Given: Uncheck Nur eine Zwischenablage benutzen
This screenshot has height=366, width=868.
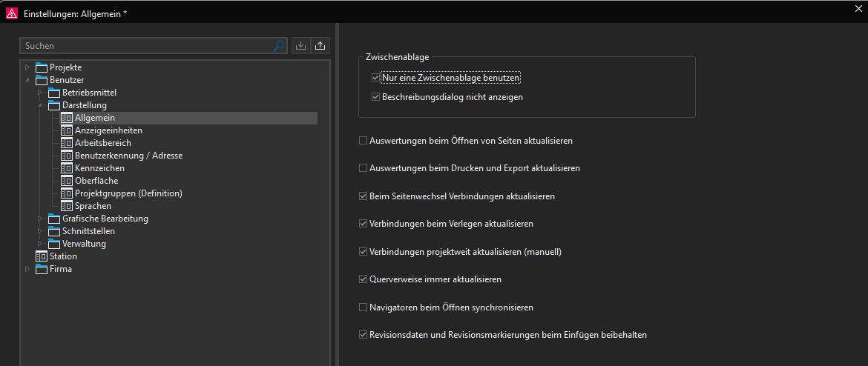Looking at the screenshot, I should click(375, 78).
